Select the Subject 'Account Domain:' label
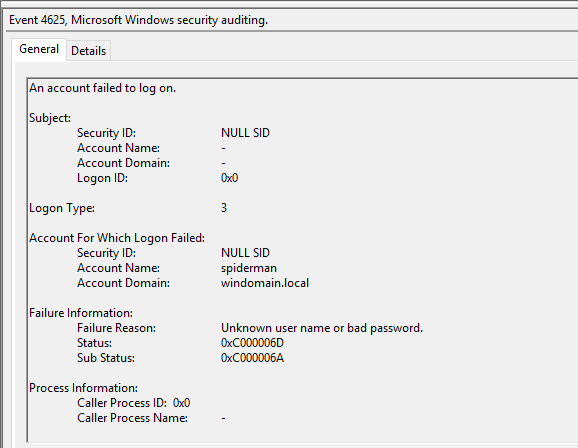Screen dimensions: 578x448 click(x=123, y=163)
